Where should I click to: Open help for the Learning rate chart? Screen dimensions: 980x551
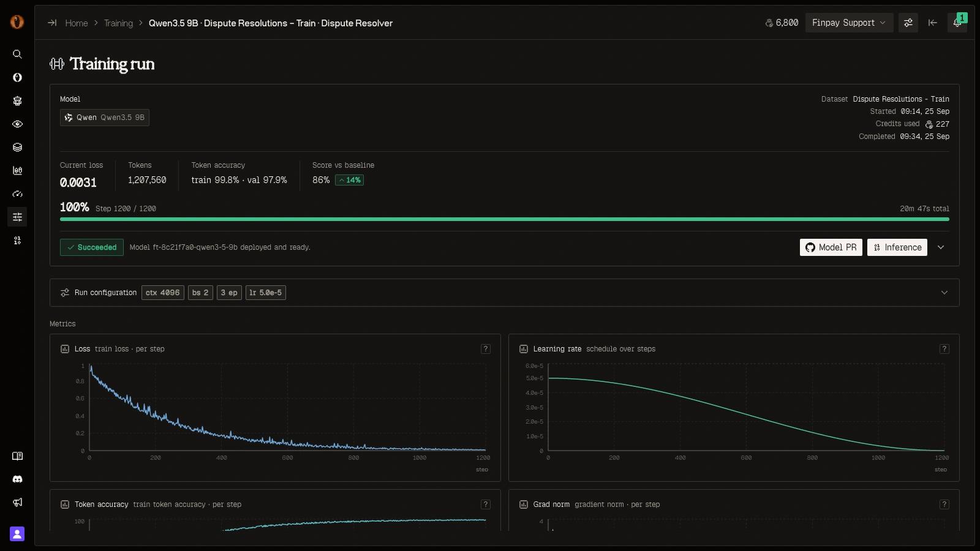944,349
